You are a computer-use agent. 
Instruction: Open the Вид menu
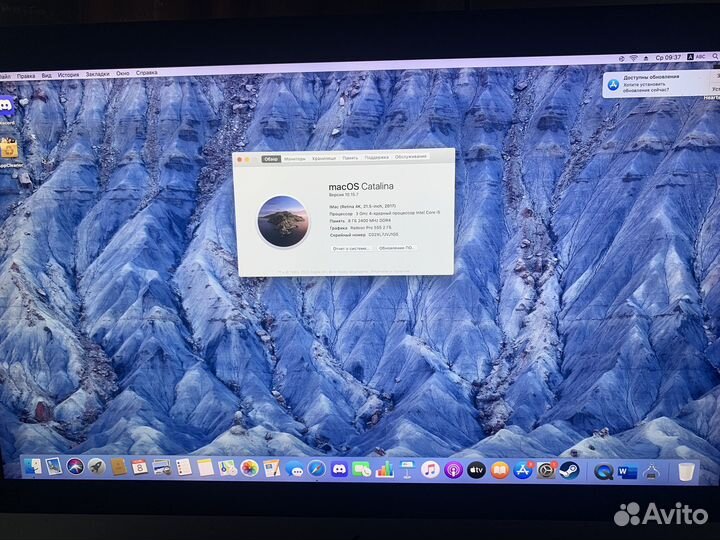click(46, 75)
